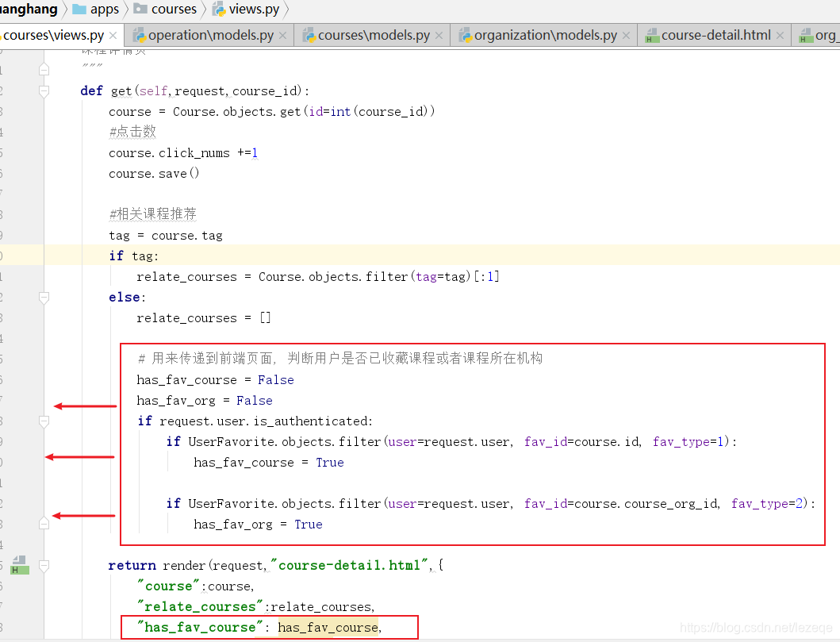The height and width of the screenshot is (642, 840).
Task: Collapse the else block fold marker
Action: 44,297
